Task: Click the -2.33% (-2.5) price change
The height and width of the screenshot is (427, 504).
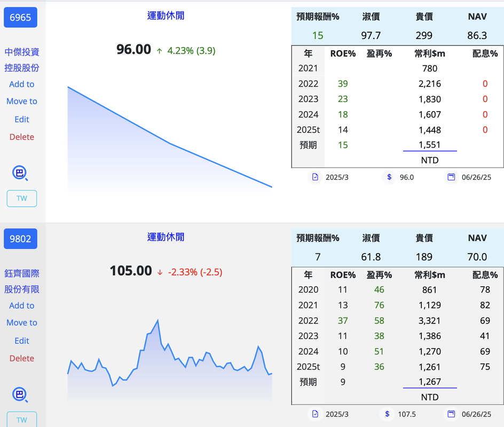Action: pos(195,272)
